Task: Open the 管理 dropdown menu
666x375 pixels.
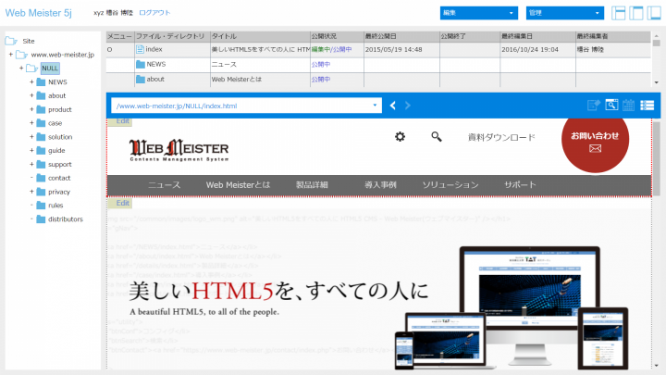Action: pos(565,13)
